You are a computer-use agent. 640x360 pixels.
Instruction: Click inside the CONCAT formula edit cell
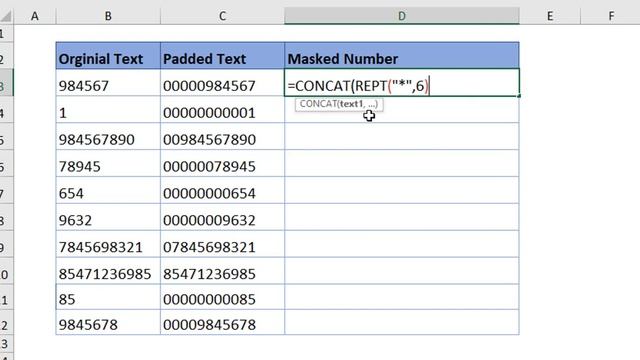402,83
